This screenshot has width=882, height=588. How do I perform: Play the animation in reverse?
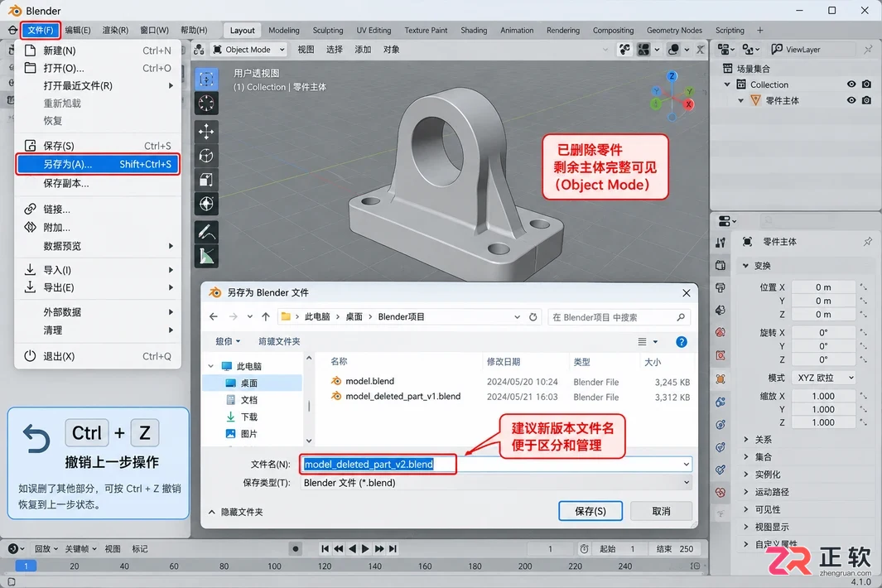coord(352,548)
